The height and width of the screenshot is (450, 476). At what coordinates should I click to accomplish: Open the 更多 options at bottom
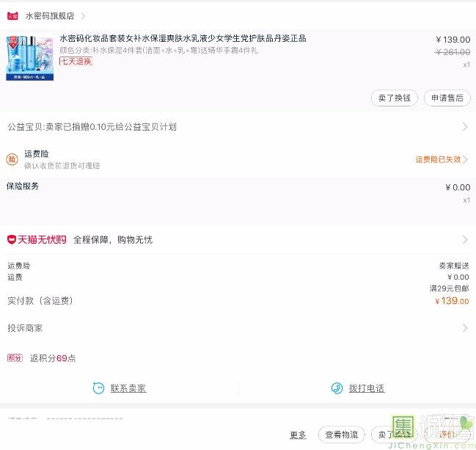click(x=298, y=435)
